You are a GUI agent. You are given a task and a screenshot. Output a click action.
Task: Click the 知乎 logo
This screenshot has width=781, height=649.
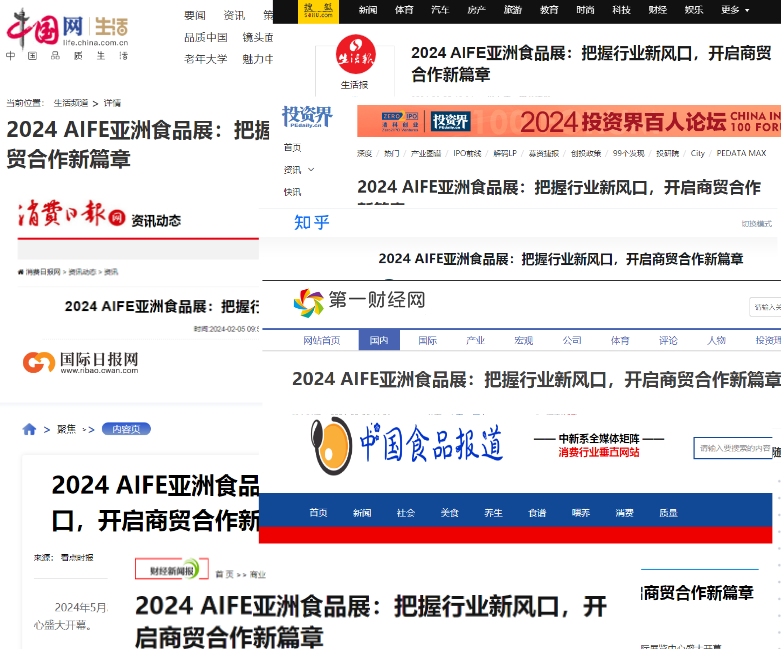(x=311, y=222)
